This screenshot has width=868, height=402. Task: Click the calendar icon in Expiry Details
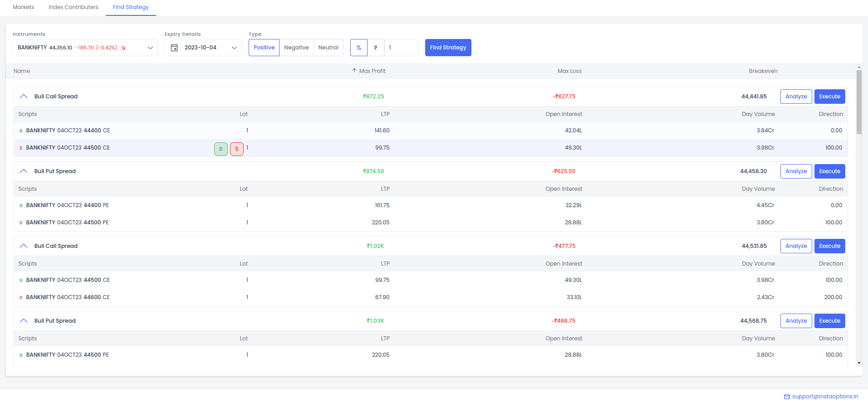point(174,48)
